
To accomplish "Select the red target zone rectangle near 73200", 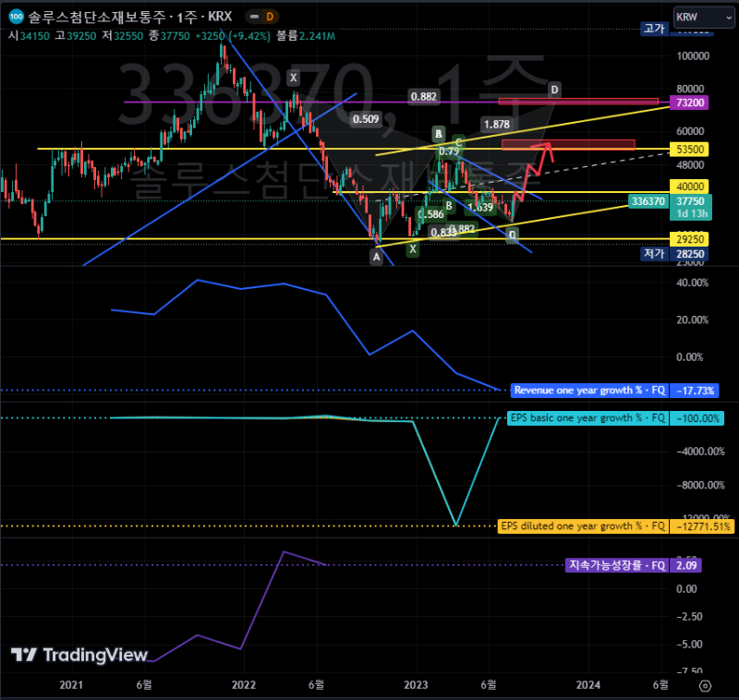I will (x=578, y=102).
